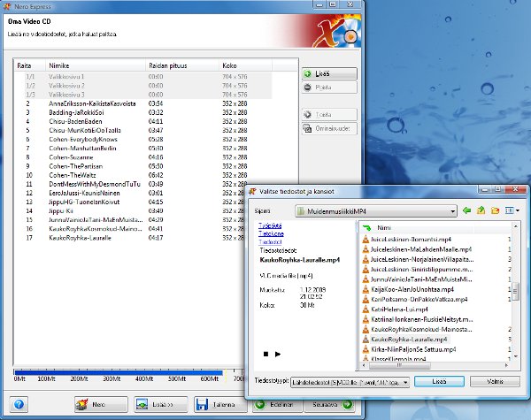
Task: Click Lisää button in file dialog
Action: [439, 381]
